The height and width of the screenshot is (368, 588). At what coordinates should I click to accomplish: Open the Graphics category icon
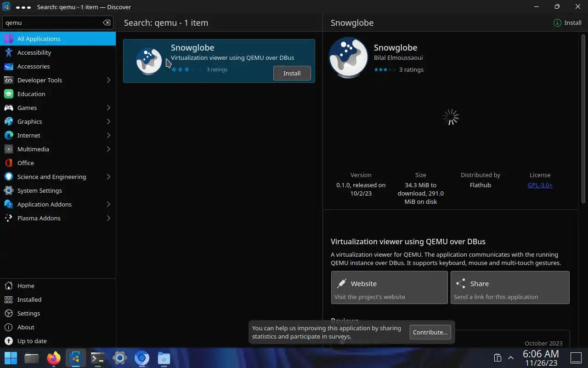tap(9, 121)
